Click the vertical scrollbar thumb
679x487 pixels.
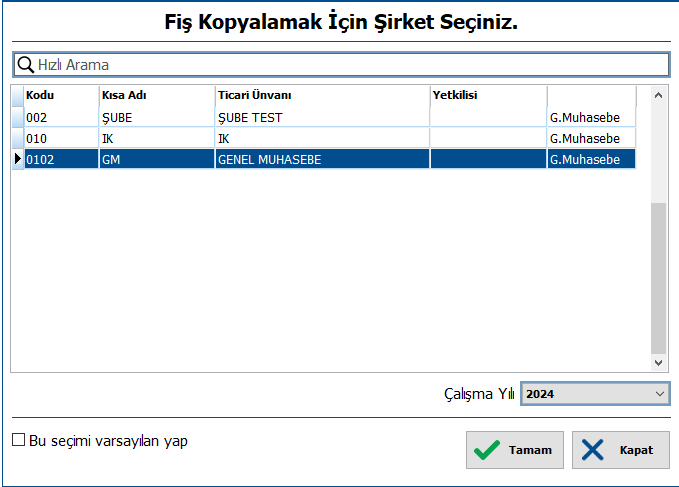pyautogui.click(x=658, y=278)
